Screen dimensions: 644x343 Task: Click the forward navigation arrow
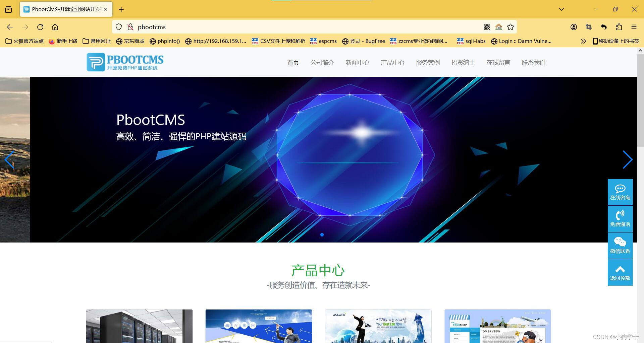coord(25,27)
